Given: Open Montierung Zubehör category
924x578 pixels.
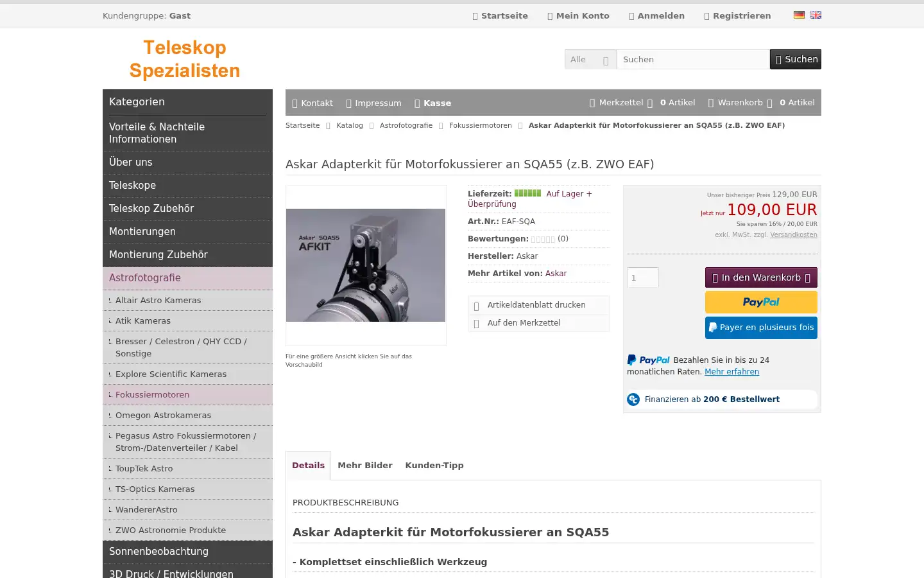Looking at the screenshot, I should (187, 255).
